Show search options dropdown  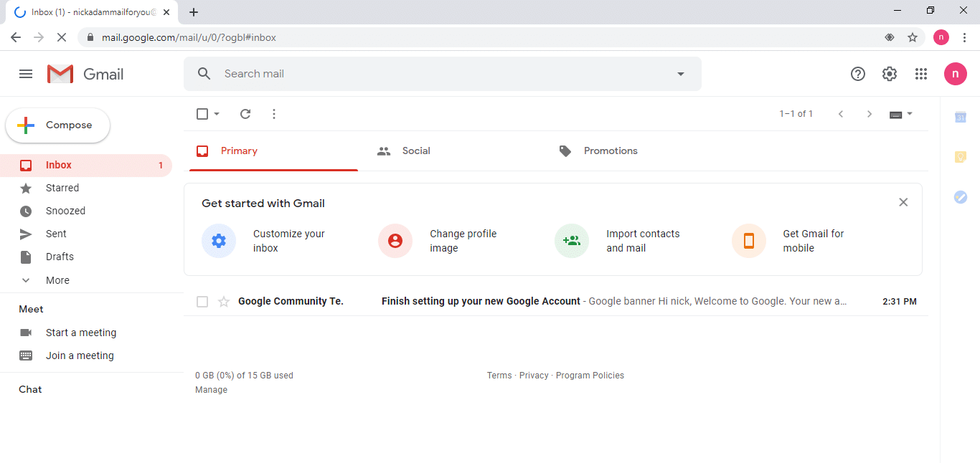click(x=681, y=74)
